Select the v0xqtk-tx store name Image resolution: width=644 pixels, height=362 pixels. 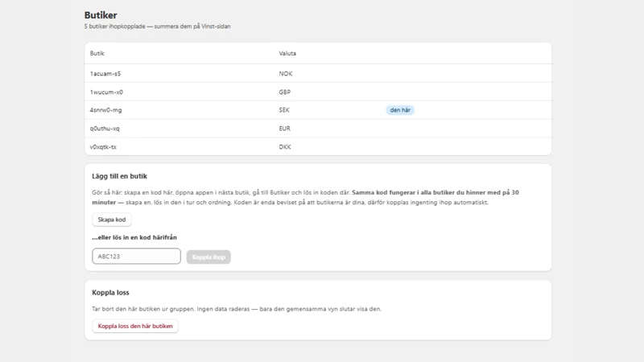point(103,147)
